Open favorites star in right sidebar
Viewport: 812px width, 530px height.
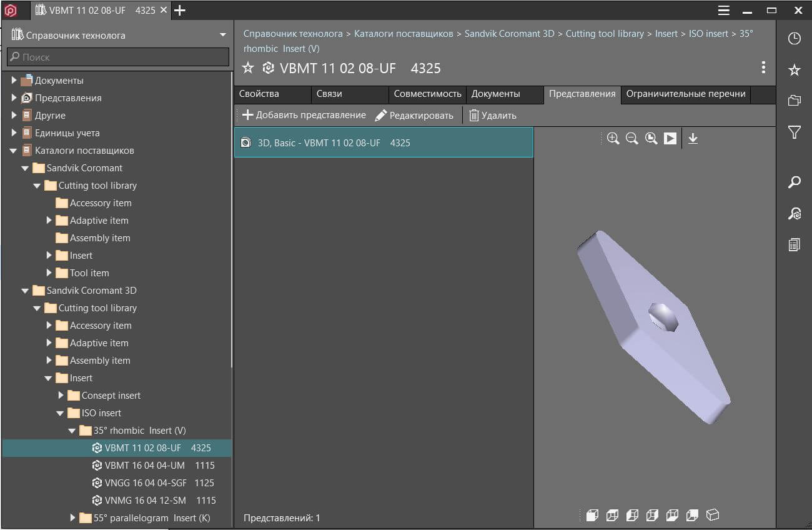[x=794, y=69]
